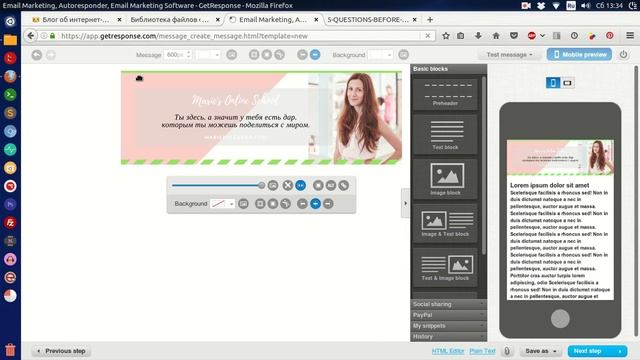640x360 pixels.
Task: Collapse the blocks panel with side arrow
Action: pyautogui.click(x=405, y=203)
